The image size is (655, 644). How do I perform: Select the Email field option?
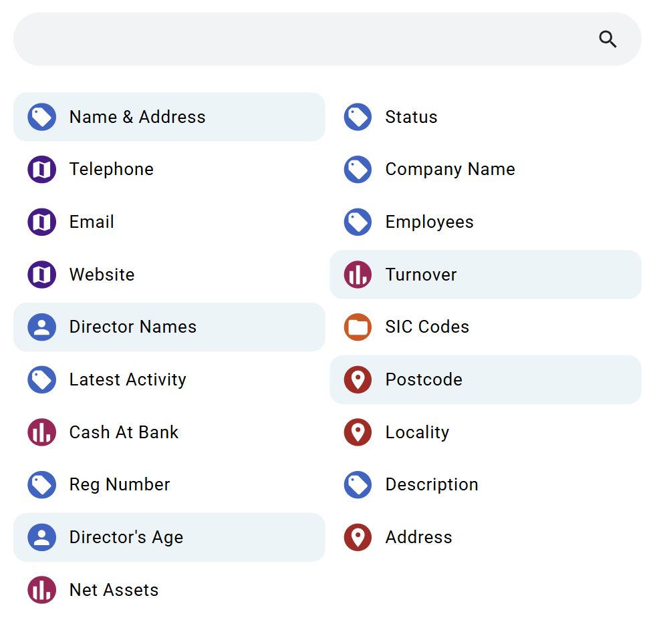[x=92, y=222]
